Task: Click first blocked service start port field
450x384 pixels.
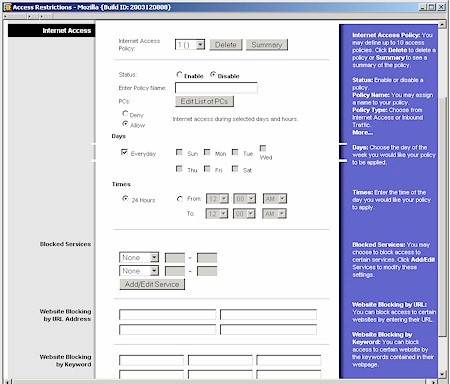Action: (175, 258)
